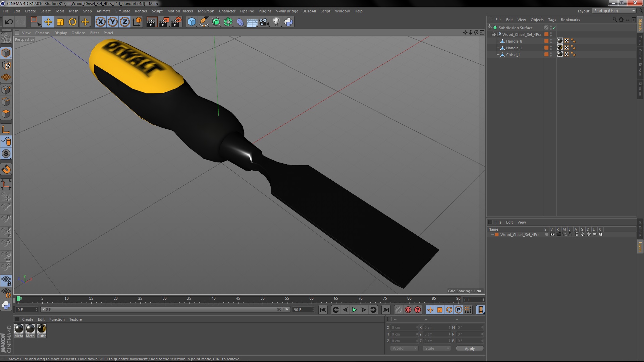
Task: Click frame 45 on the timeline ruler
Action: pos(238,299)
